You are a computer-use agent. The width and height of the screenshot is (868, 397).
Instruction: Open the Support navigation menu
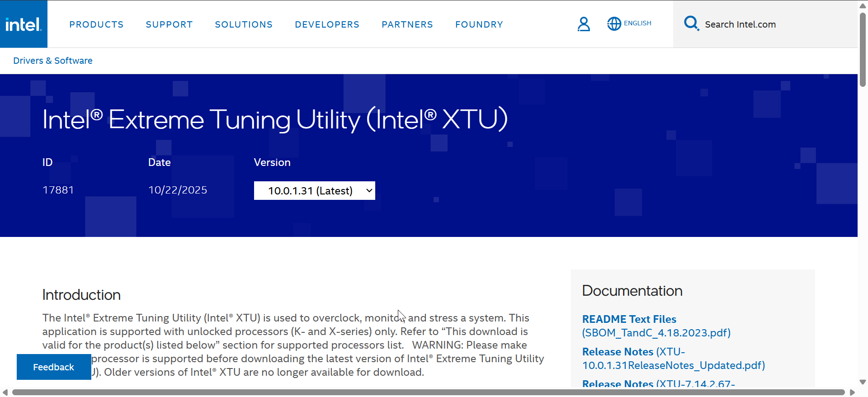pyautogui.click(x=169, y=24)
